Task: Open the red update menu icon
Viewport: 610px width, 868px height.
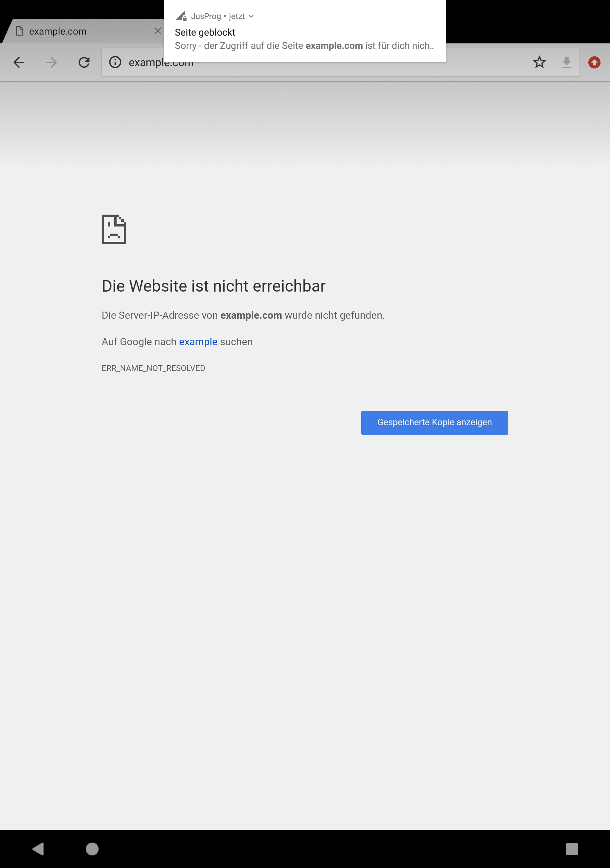Action: [x=594, y=62]
